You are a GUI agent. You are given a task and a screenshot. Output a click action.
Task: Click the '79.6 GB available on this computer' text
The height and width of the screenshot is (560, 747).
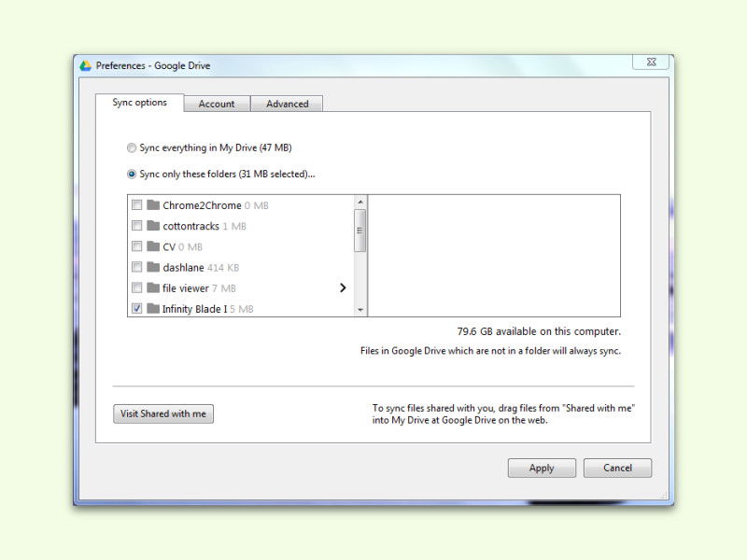click(x=539, y=331)
